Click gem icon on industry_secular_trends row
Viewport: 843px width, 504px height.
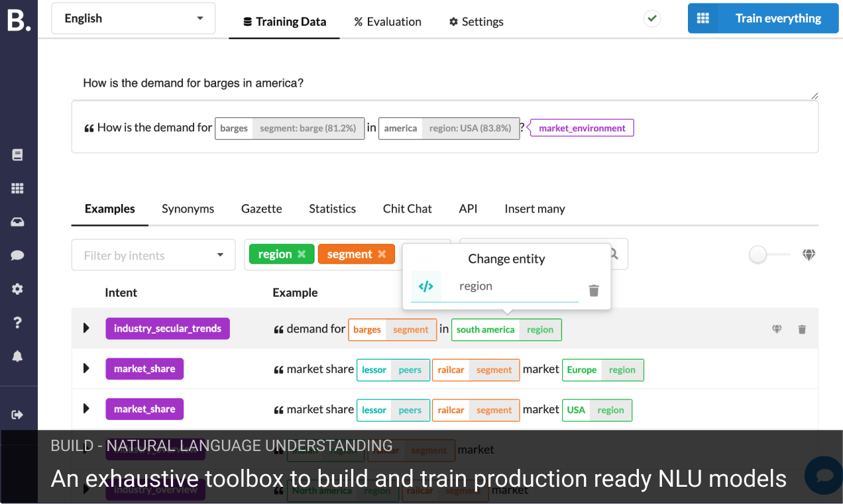point(777,329)
